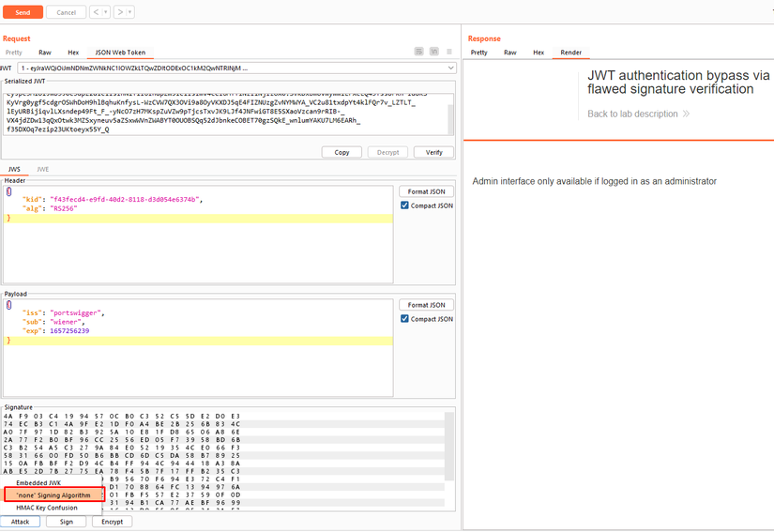Go back to previous request in history
774x532 pixels.
coord(96,12)
